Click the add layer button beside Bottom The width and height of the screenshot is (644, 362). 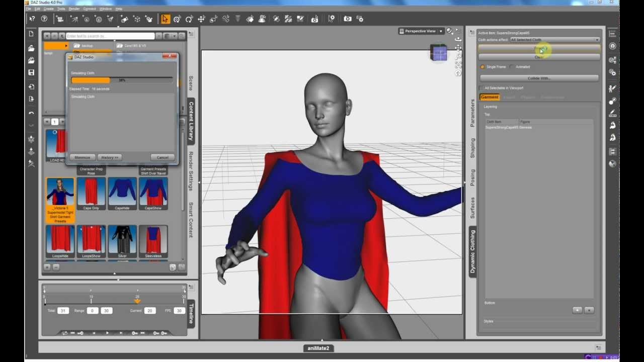click(577, 310)
